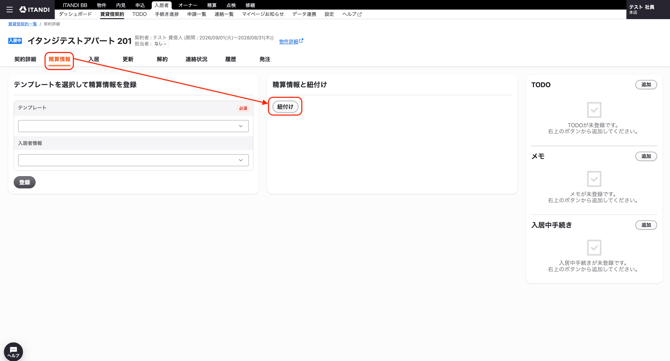Open the 連絡状況 tab
Screen dimensions: 670x361
tap(196, 59)
